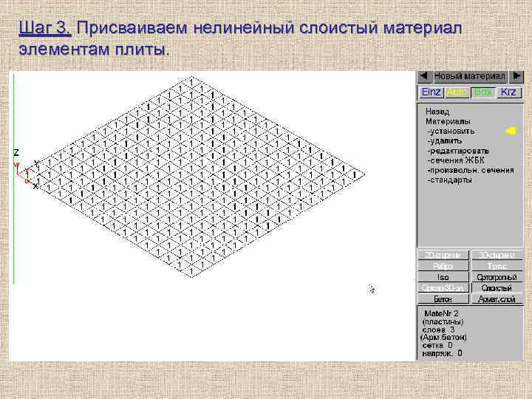
Task: Select the Krz selection mode
Action: click(x=508, y=92)
